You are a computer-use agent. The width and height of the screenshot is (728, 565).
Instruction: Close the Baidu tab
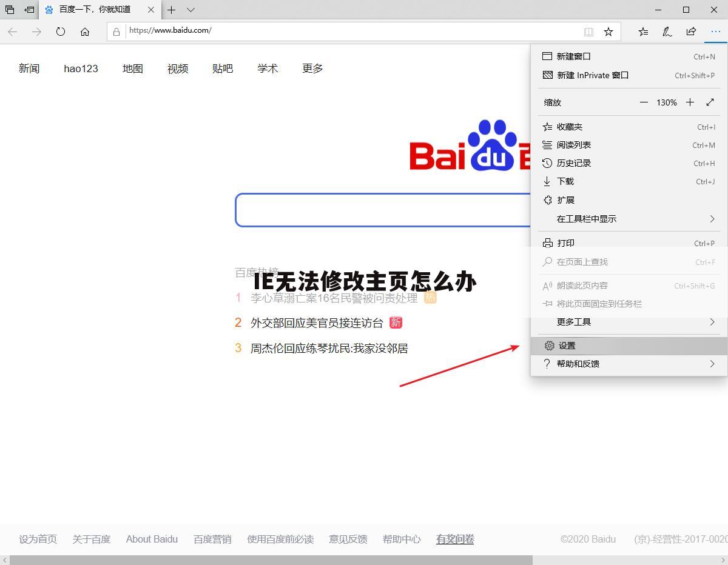151,10
